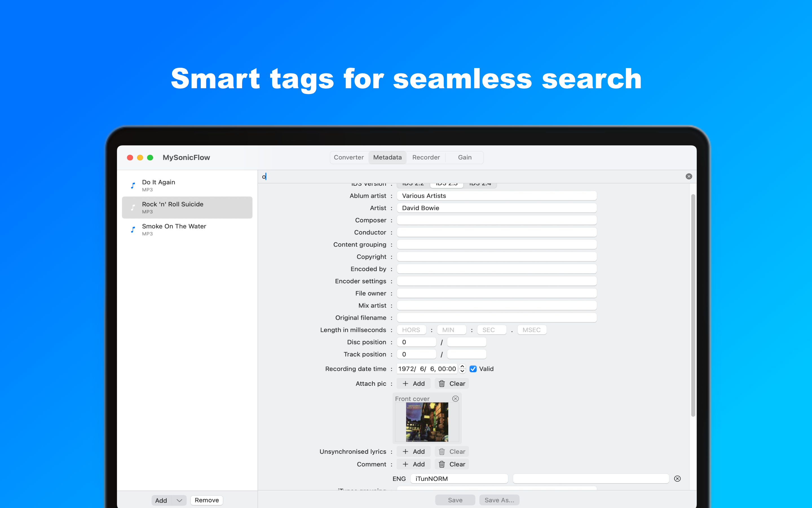
Task: Switch to the Gain tab
Action: coord(465,157)
